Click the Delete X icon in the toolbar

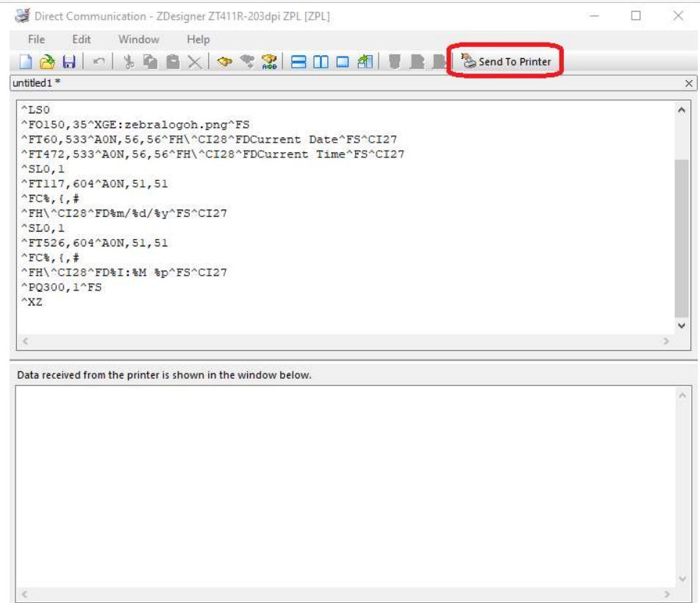(x=194, y=63)
